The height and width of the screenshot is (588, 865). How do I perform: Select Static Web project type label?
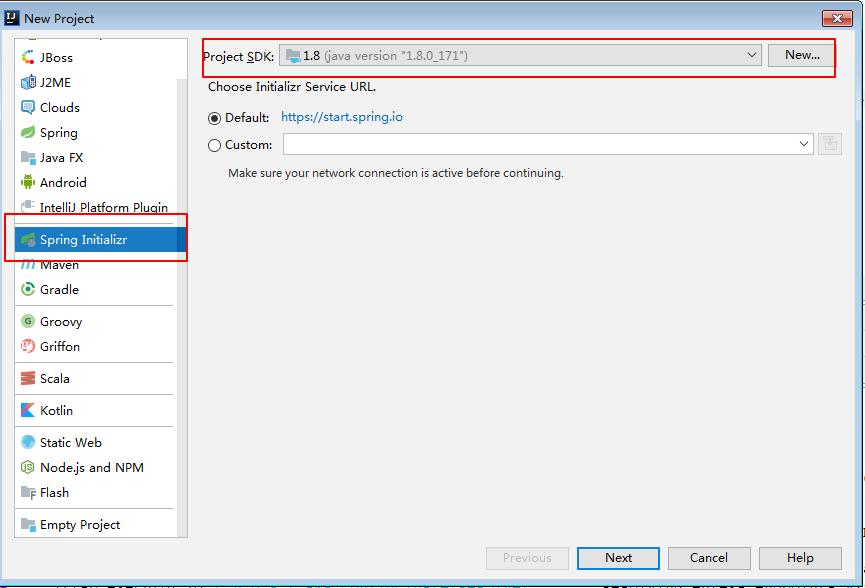coord(71,442)
